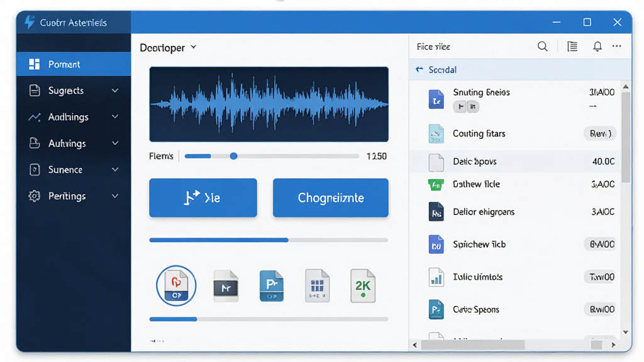Open the Aadhings menu item
The image size is (644, 362).
coord(74,117)
